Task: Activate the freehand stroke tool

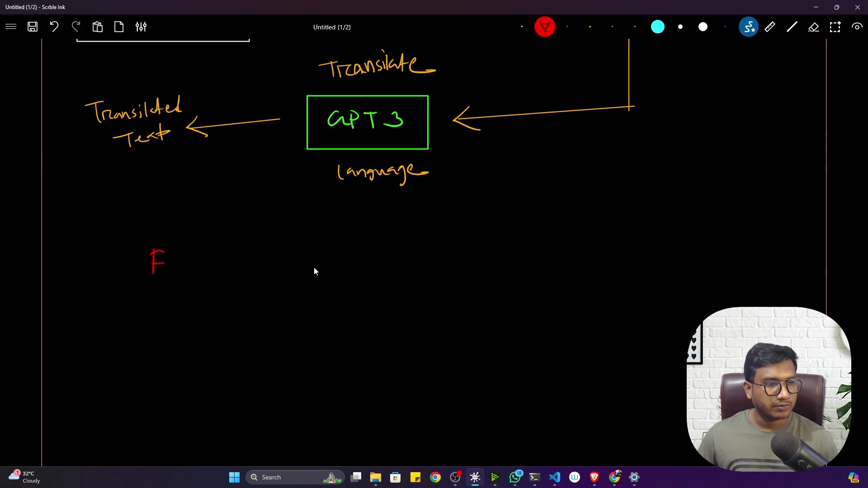Action: pyautogui.click(x=749, y=27)
